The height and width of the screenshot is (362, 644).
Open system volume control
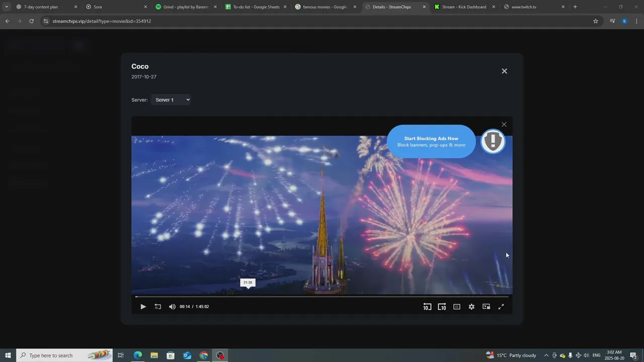tap(586, 355)
